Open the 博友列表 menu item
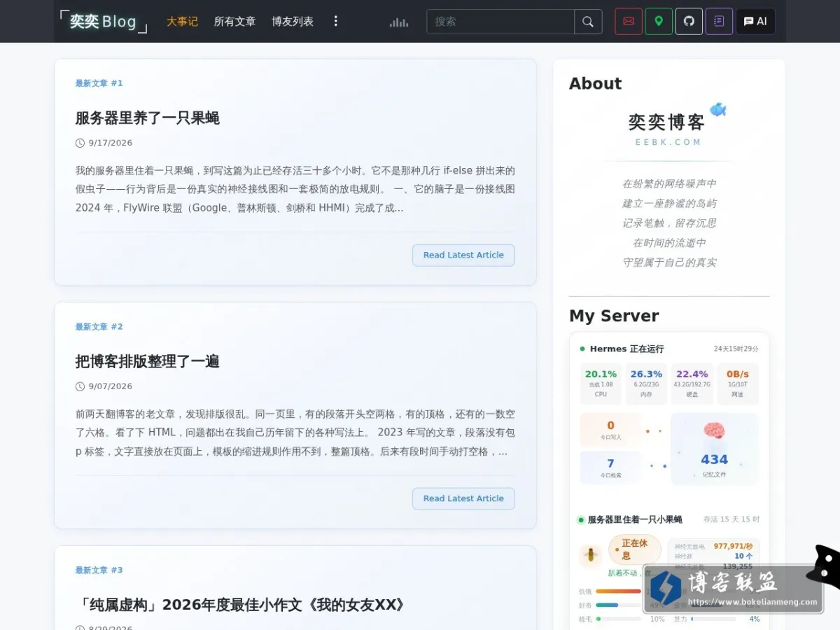The image size is (840, 630). [293, 22]
